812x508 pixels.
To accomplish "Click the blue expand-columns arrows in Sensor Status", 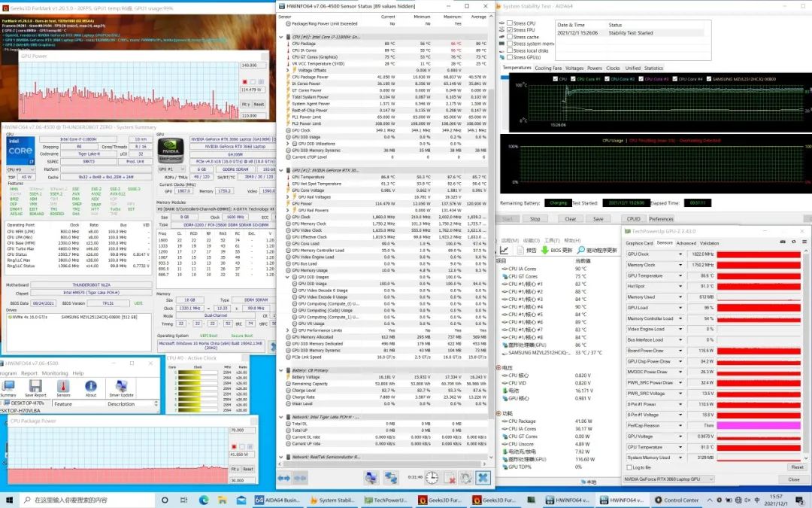I will (x=283, y=478).
